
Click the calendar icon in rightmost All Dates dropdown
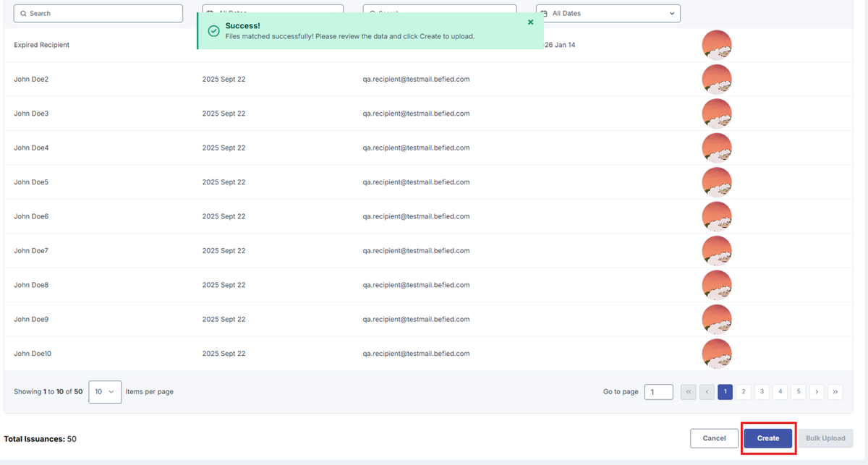[x=545, y=13]
